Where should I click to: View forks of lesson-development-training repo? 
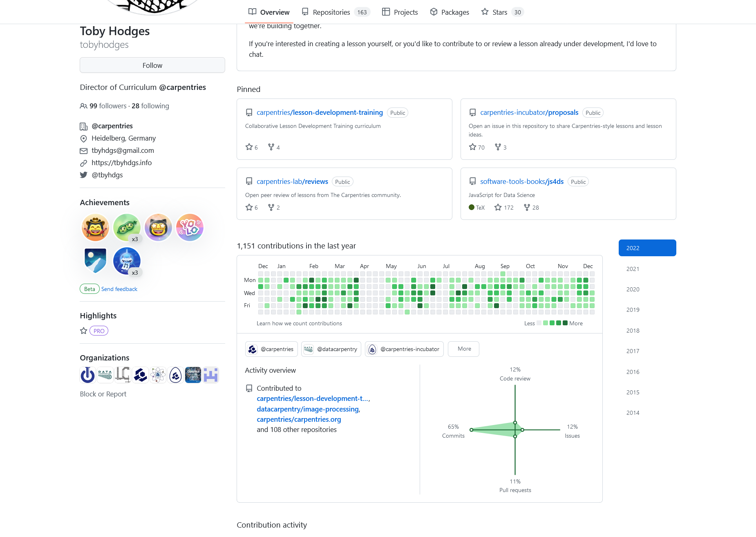pos(274,147)
